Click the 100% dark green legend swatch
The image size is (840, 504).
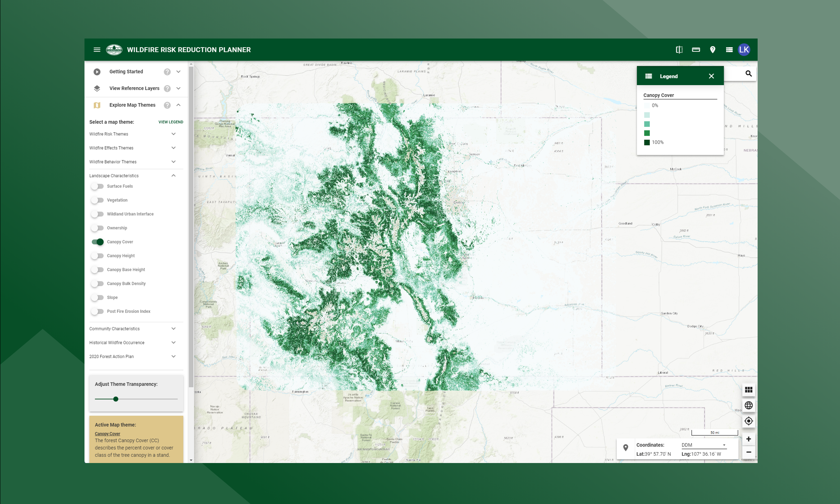(647, 143)
